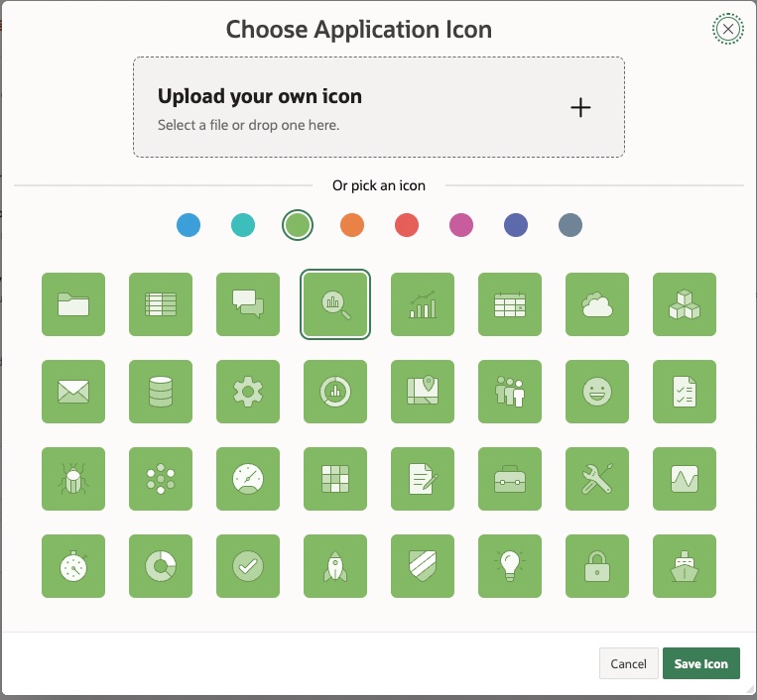Pick the rocket icon

pyautogui.click(x=335, y=566)
